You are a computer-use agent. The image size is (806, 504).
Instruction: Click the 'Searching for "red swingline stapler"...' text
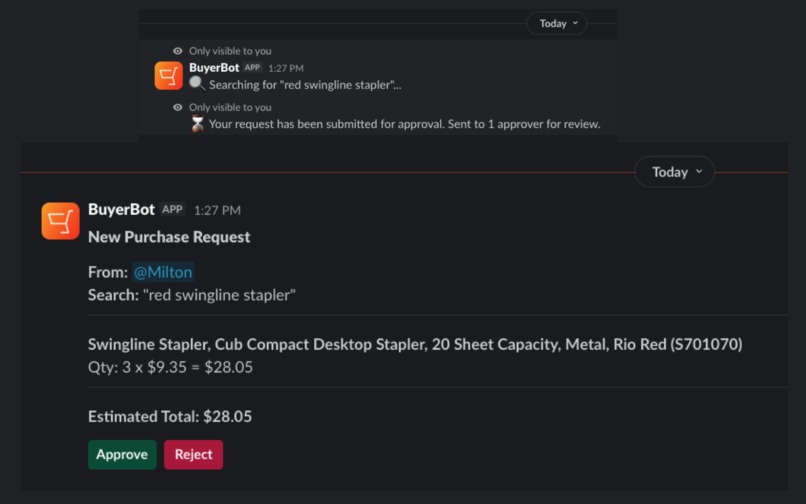(x=305, y=85)
